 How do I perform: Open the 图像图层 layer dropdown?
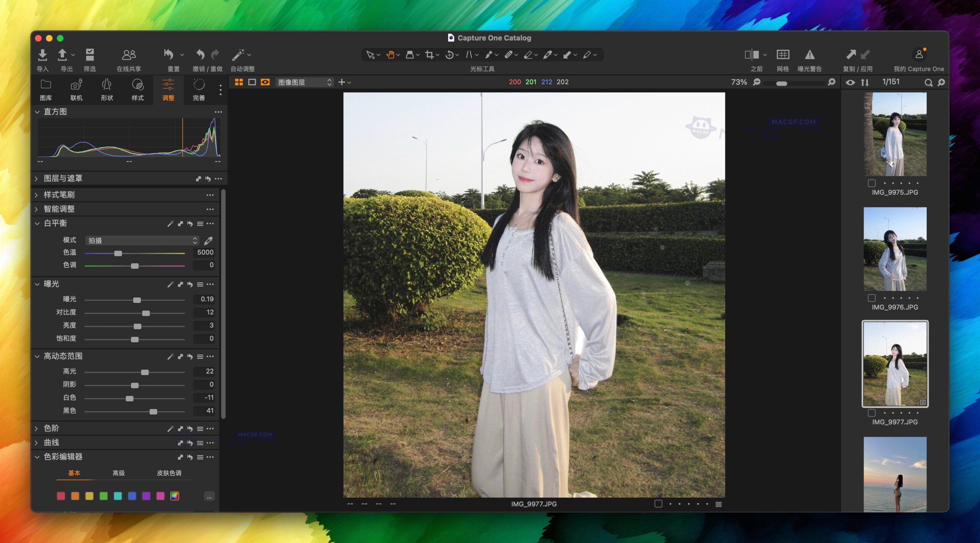304,82
